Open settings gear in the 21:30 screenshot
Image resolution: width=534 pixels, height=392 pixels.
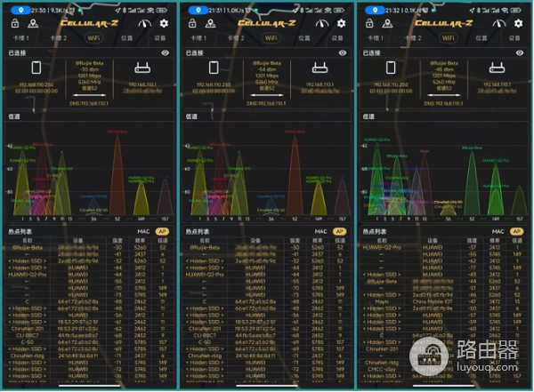(164, 23)
